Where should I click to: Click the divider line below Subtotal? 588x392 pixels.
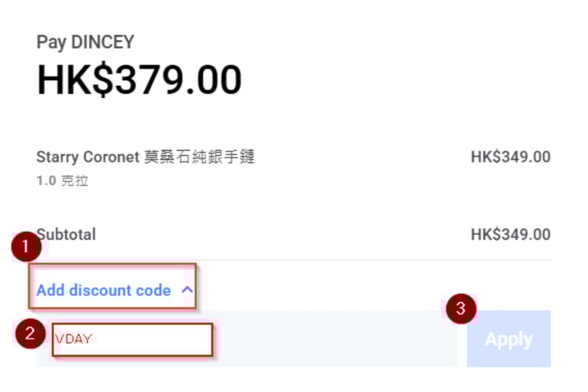pyautogui.click(x=293, y=260)
